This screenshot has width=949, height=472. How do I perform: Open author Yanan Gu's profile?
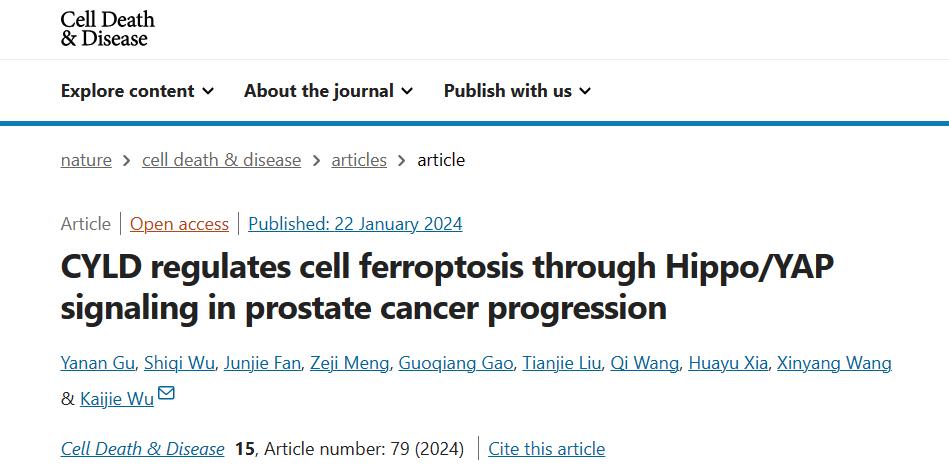pyautogui.click(x=95, y=363)
